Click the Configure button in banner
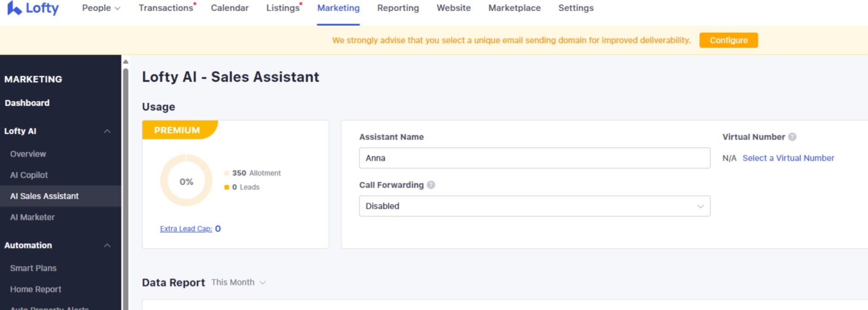The image size is (868, 310). click(728, 40)
